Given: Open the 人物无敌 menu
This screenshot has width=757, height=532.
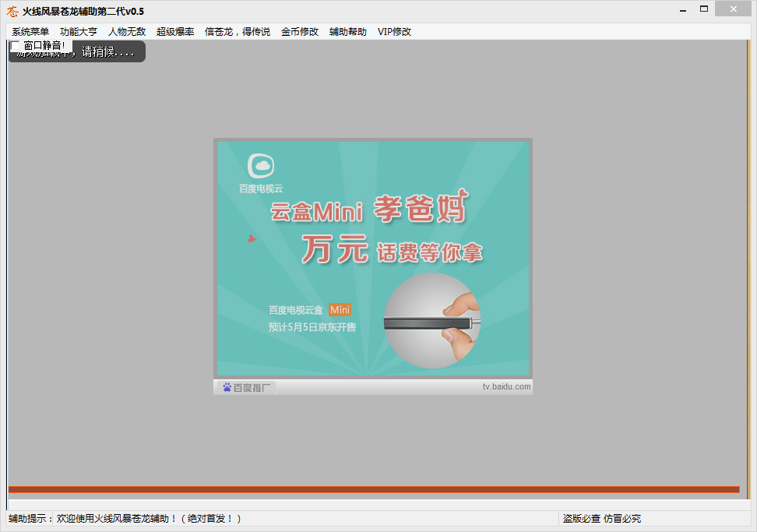Looking at the screenshot, I should 127,32.
